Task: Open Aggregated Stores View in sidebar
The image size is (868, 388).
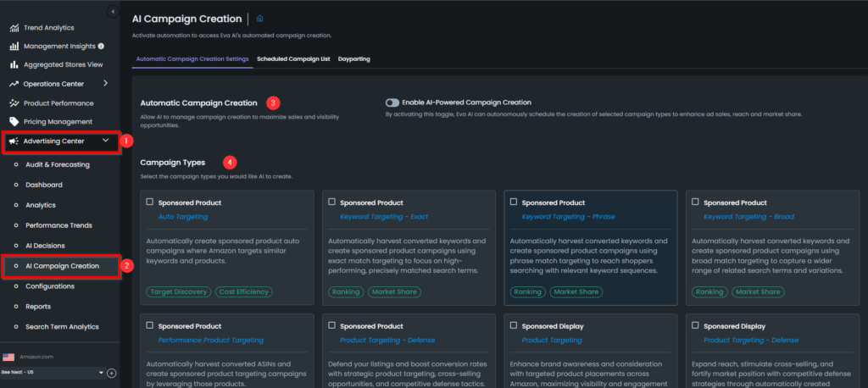Action: 63,64
